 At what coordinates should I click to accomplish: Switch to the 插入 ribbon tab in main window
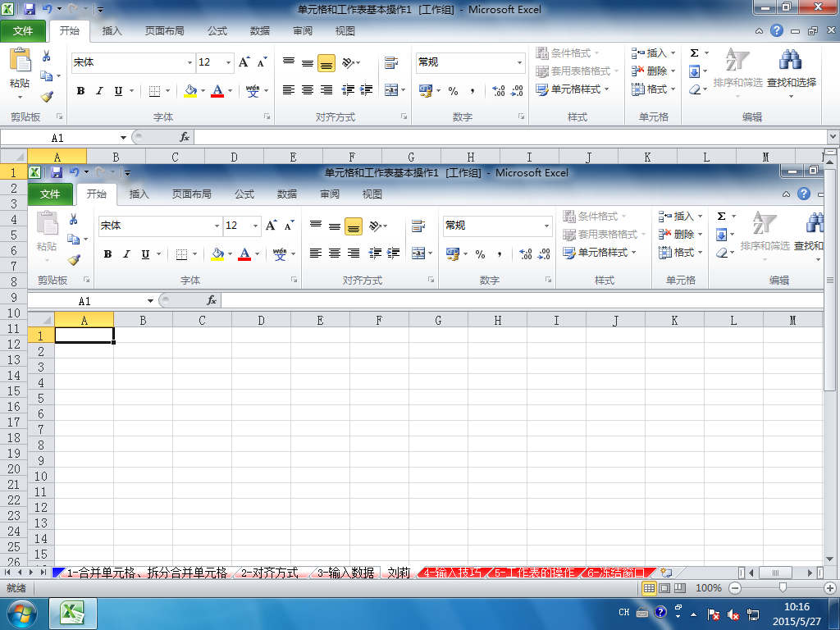point(112,31)
